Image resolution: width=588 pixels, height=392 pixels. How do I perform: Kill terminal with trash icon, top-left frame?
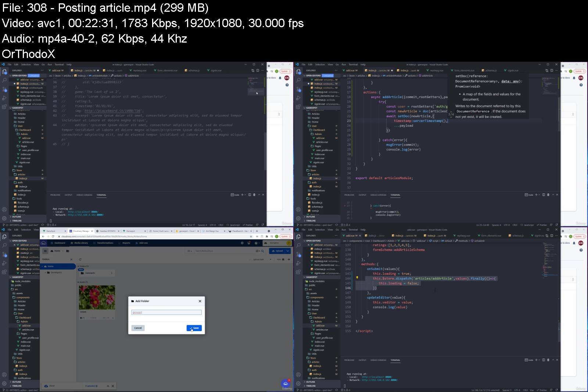click(254, 195)
